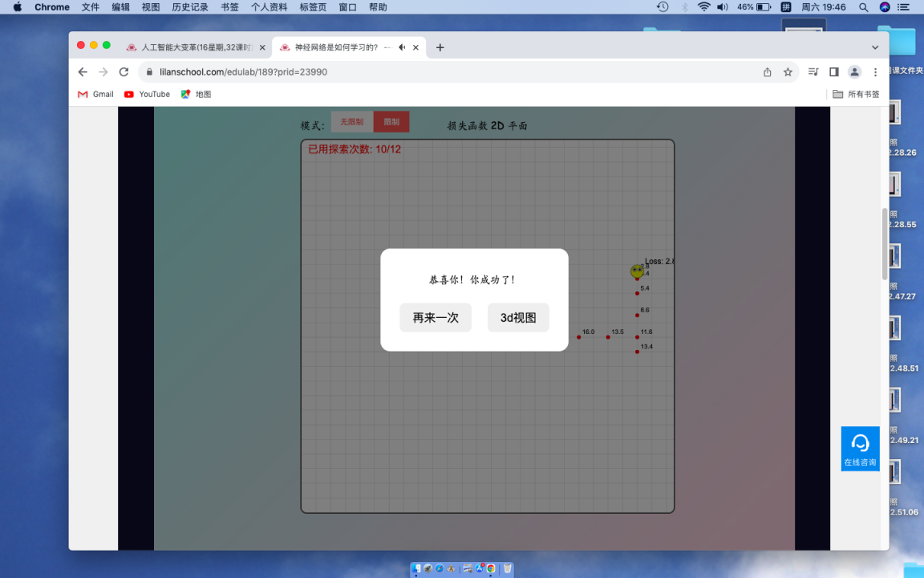The width and height of the screenshot is (924, 578).
Task: Open a new browser tab
Action: pyautogui.click(x=440, y=47)
